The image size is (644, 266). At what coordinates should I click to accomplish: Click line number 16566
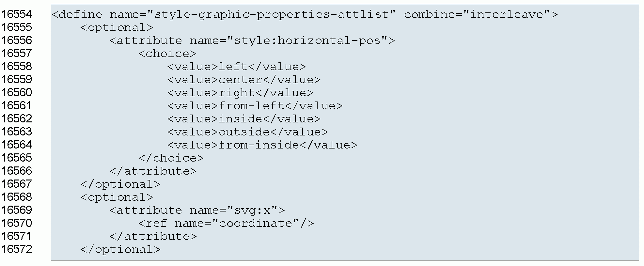(17, 171)
